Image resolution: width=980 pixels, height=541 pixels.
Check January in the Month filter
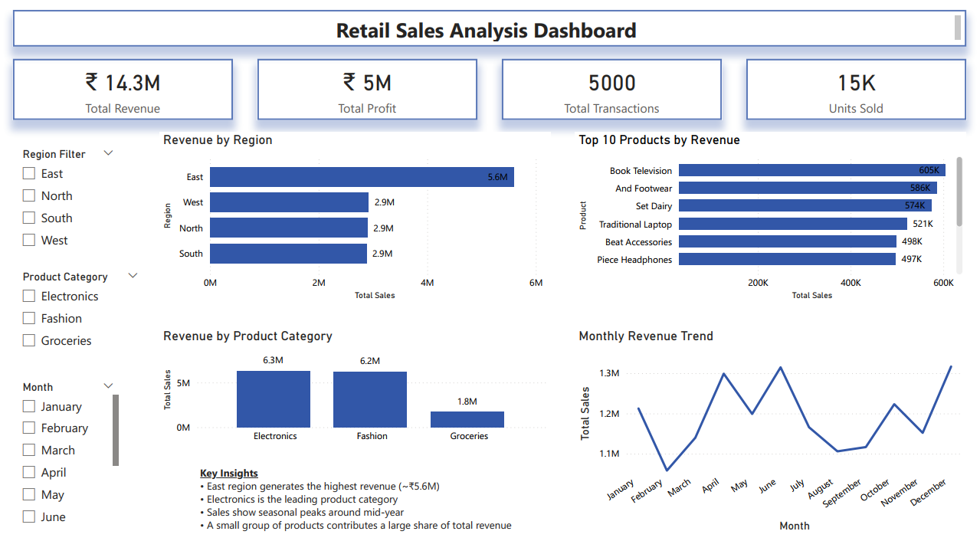tap(28, 406)
